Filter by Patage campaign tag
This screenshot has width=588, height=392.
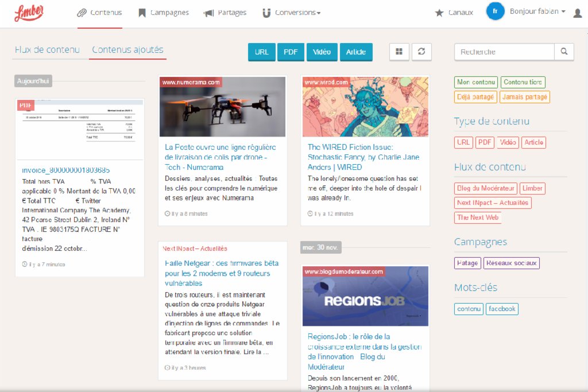point(467,263)
